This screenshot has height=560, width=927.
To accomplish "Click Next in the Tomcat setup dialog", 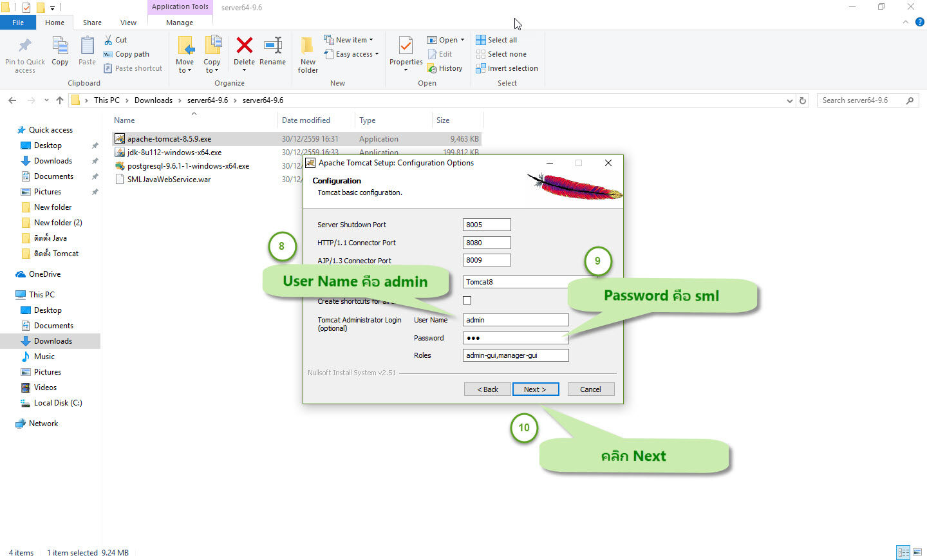I will tap(536, 389).
